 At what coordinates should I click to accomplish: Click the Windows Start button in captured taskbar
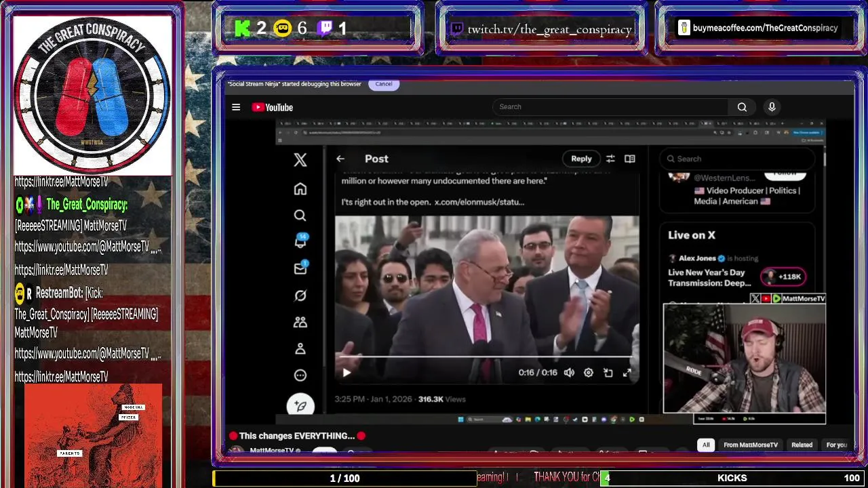[461, 420]
